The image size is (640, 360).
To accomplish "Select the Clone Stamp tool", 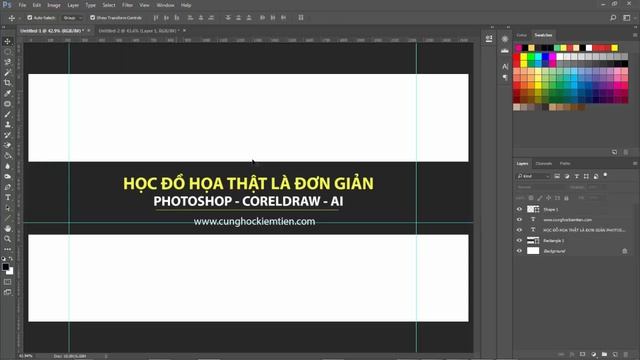I will (7, 124).
